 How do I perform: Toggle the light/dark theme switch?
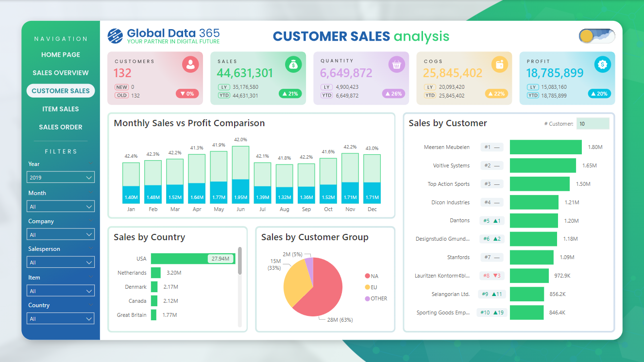(597, 36)
